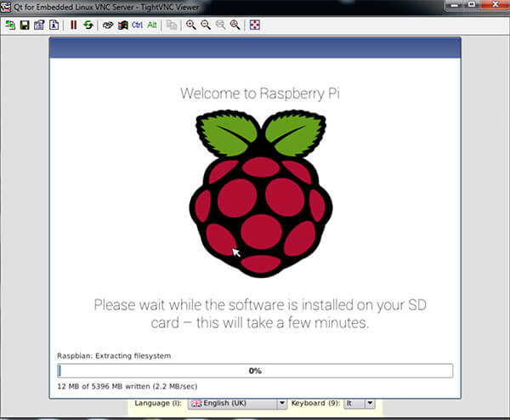Viewport: 510px width, 420px height.
Task: Send Ctrl+Alt+Del using the keys icon
Action: [108, 25]
